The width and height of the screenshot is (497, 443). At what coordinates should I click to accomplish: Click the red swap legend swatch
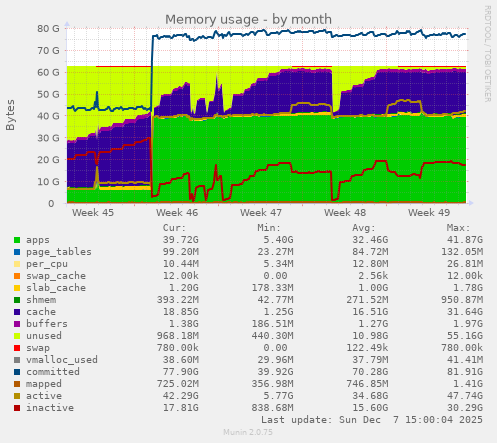pos(17,348)
